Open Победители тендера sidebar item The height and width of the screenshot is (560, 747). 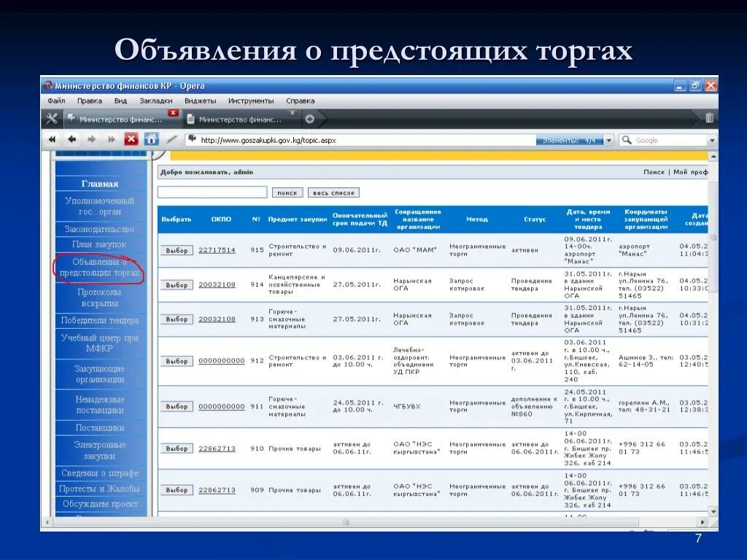(99, 321)
